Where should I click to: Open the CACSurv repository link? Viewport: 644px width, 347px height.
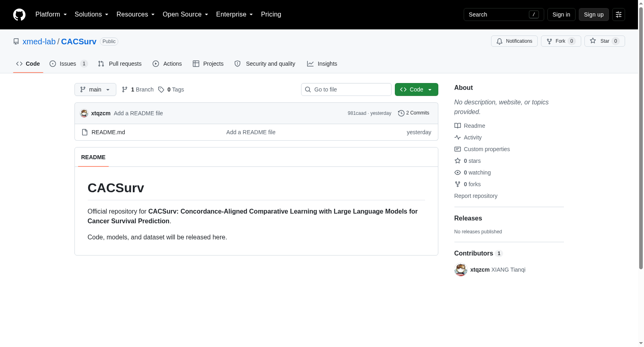coord(79,42)
